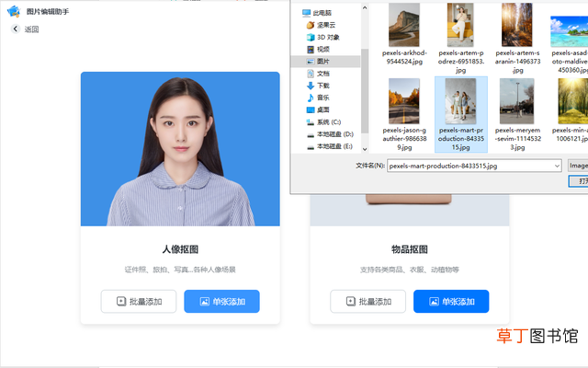Click the 人像抠图 description text 证件照、旅拍
588x368 pixels.
click(x=180, y=270)
